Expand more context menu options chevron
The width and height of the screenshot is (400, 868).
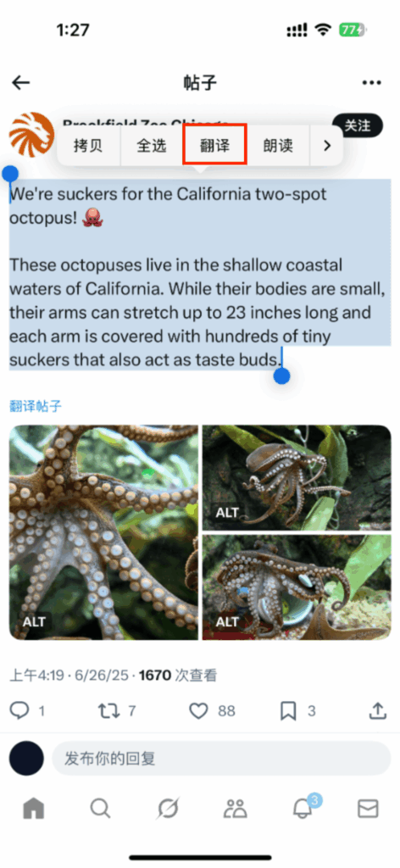pyautogui.click(x=326, y=146)
